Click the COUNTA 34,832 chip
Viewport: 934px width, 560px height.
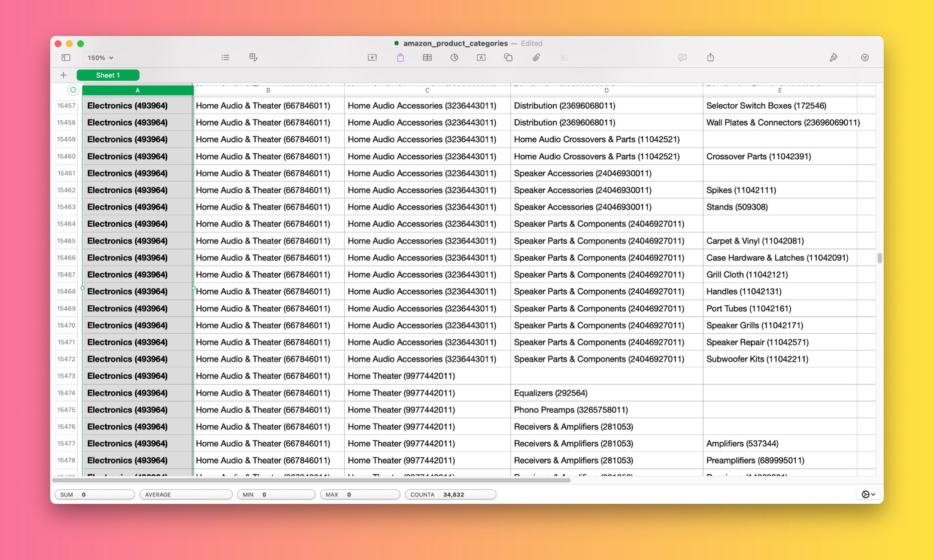coord(450,495)
